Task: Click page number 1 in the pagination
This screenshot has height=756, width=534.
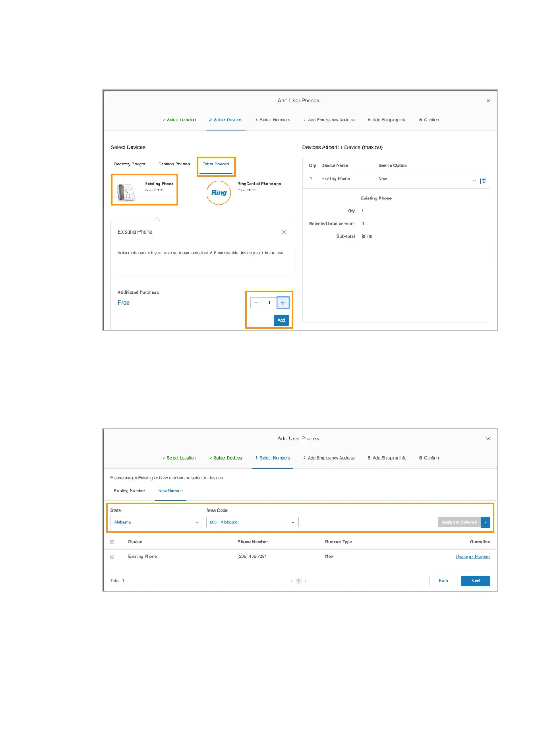Action: tap(299, 581)
